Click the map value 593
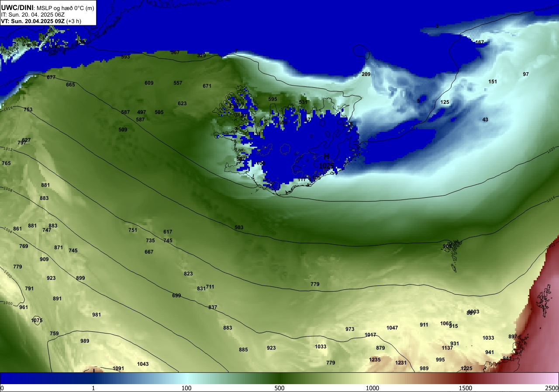 [125, 57]
